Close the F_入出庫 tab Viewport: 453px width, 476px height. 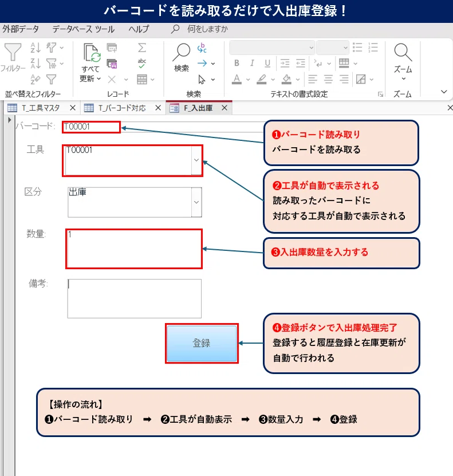224,108
